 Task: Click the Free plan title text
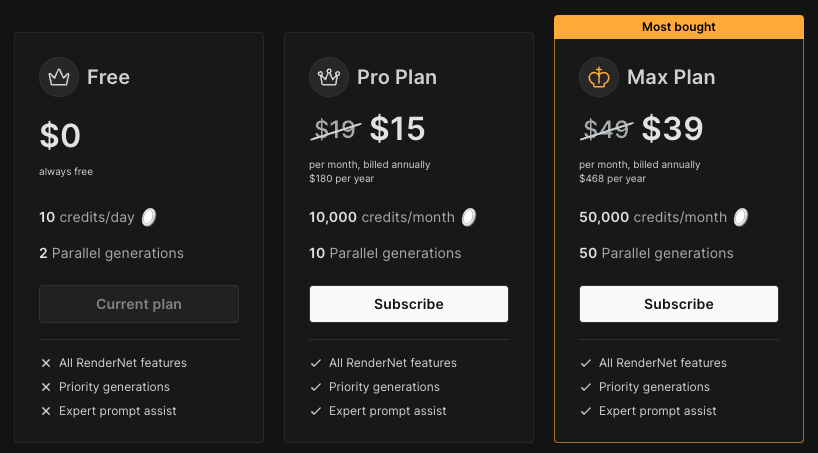pyautogui.click(x=108, y=77)
